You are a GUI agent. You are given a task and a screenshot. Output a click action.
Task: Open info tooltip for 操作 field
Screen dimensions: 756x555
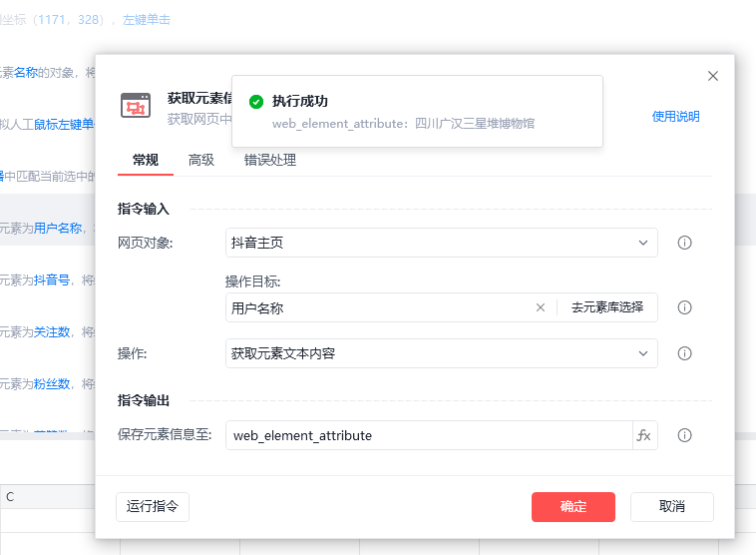[684, 353]
